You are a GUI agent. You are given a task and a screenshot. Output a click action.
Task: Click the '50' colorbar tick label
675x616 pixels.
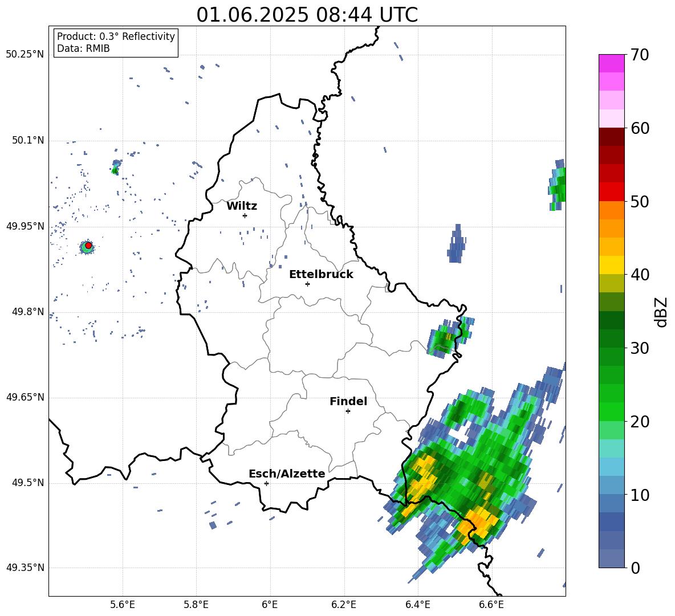tap(639, 202)
